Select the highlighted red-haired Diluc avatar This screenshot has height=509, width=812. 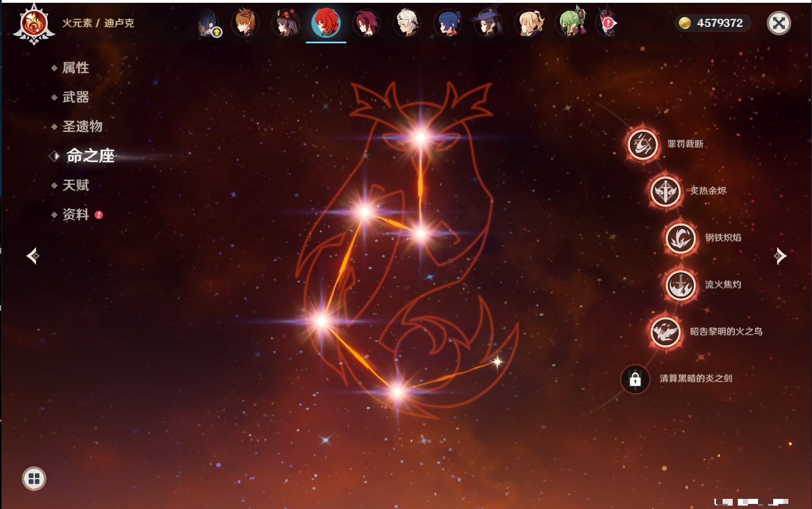pos(326,23)
